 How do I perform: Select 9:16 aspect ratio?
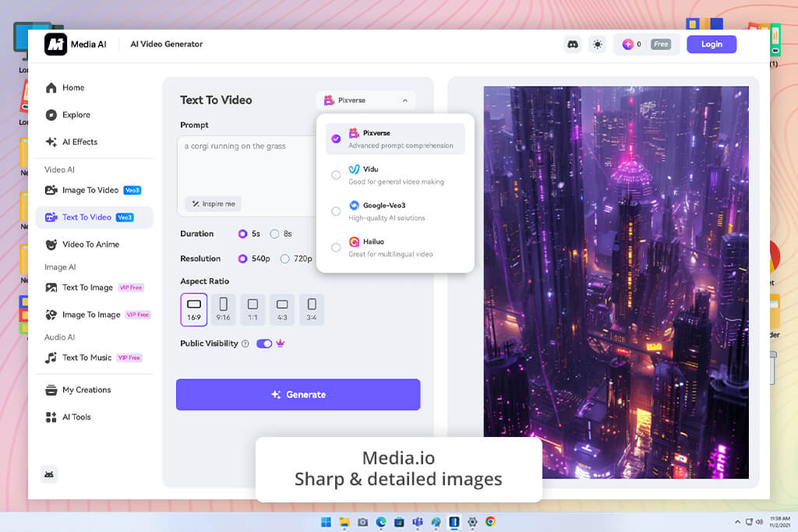(223, 309)
